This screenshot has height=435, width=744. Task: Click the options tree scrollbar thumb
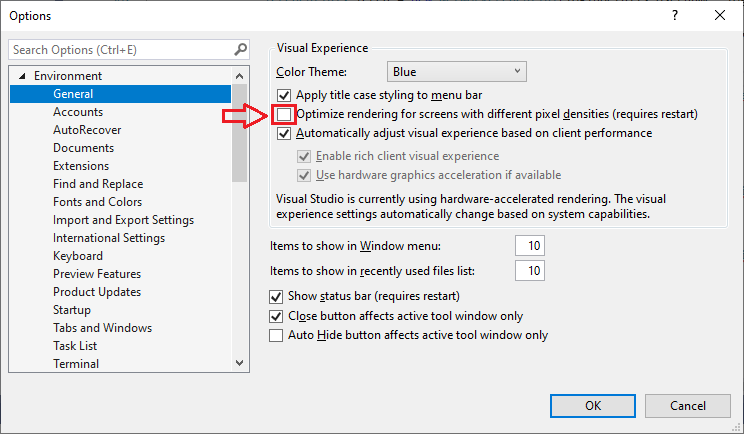[x=240, y=133]
